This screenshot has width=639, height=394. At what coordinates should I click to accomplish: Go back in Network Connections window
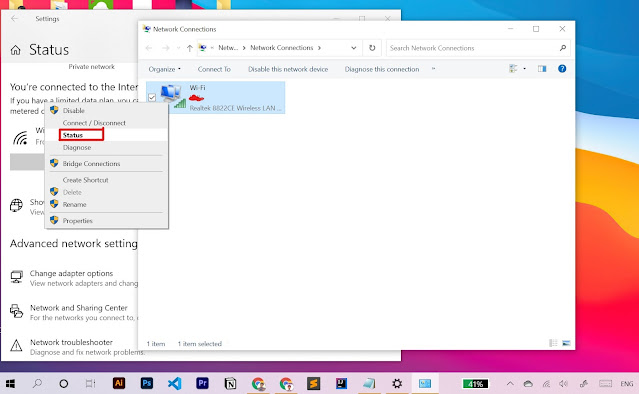(149, 48)
